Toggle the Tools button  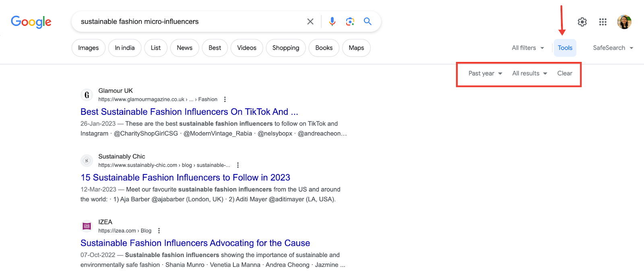point(565,48)
